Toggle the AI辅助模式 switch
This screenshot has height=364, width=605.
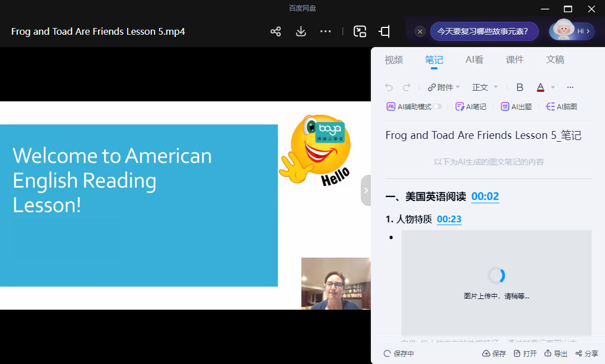[437, 106]
